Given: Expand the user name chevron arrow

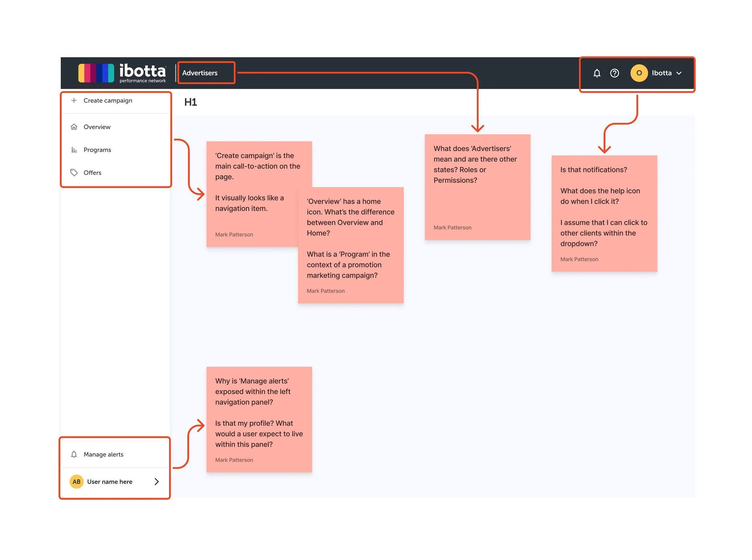Looking at the screenshot, I should point(157,482).
